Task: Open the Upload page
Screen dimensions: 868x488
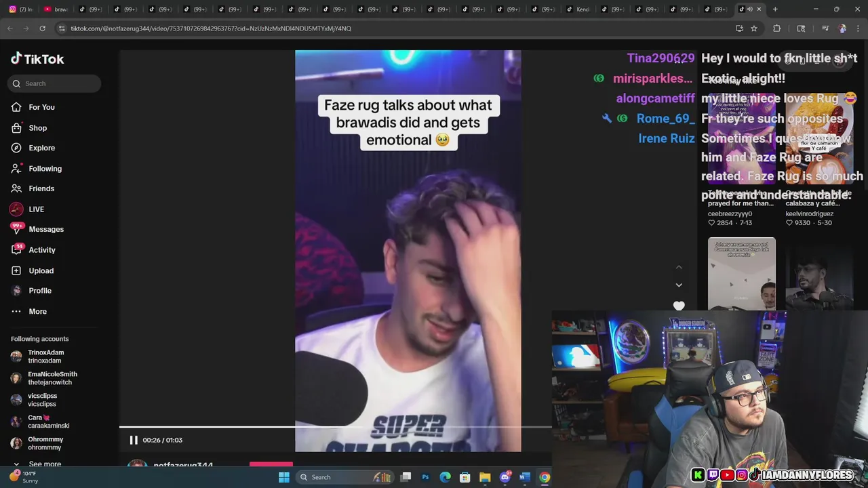Action: [x=41, y=270]
